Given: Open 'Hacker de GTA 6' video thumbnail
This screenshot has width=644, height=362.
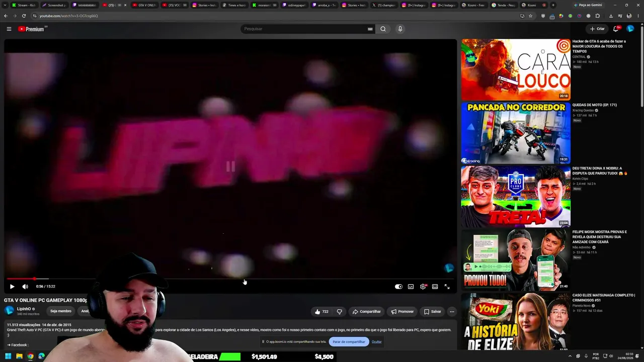Looking at the screenshot, I should 516,69.
